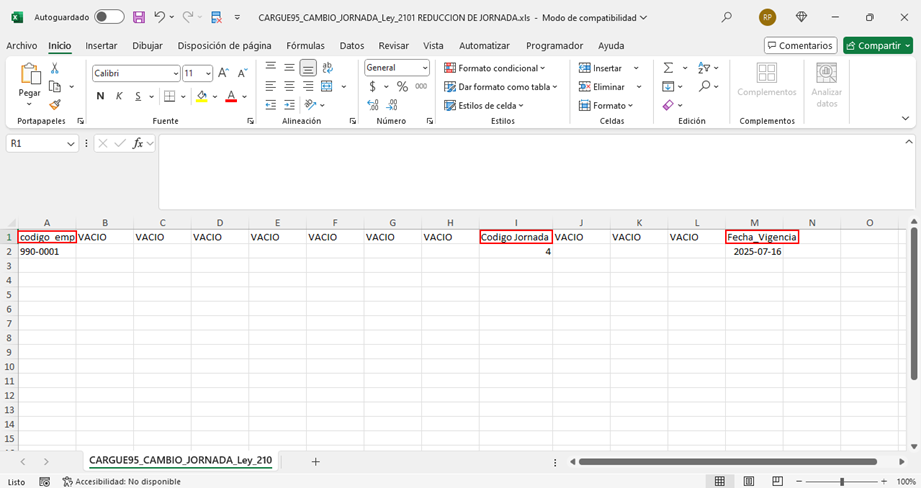The image size is (921, 488).
Task: Click the Comentarios button
Action: pyautogui.click(x=800, y=45)
